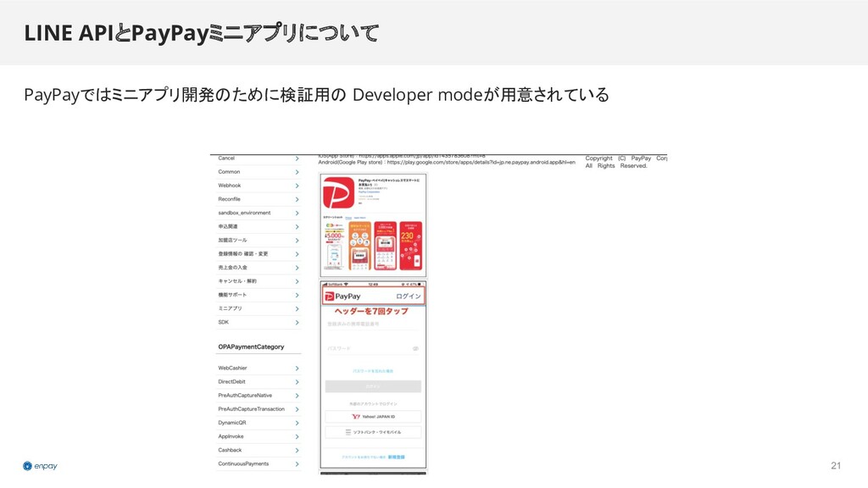Click the PayPay logo in phone header
Image resolution: width=868 pixels, height=488 pixels.
coord(342,297)
